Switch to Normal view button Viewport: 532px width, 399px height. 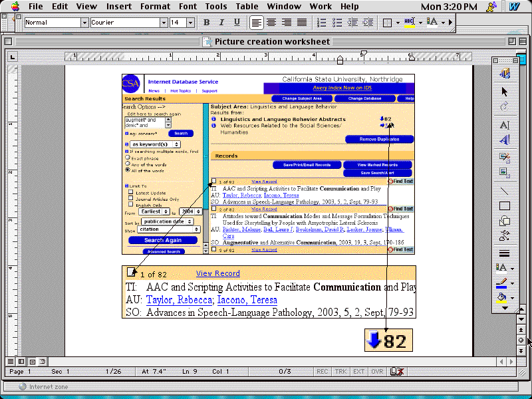(x=11, y=362)
